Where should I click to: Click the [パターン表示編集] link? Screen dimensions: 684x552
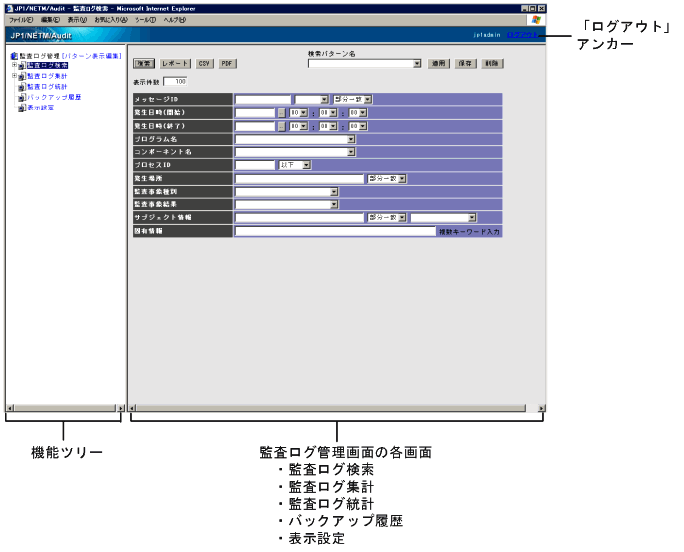pos(92,56)
